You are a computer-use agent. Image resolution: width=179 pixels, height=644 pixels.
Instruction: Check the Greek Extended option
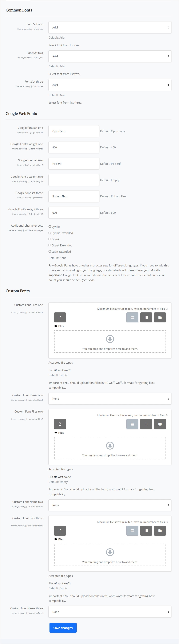49,245
